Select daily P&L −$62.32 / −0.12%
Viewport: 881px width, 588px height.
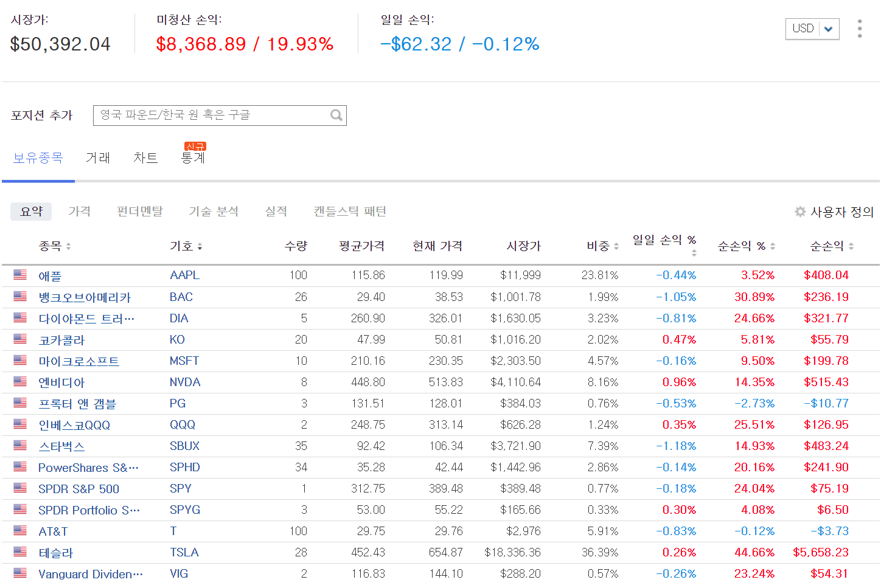(x=459, y=44)
